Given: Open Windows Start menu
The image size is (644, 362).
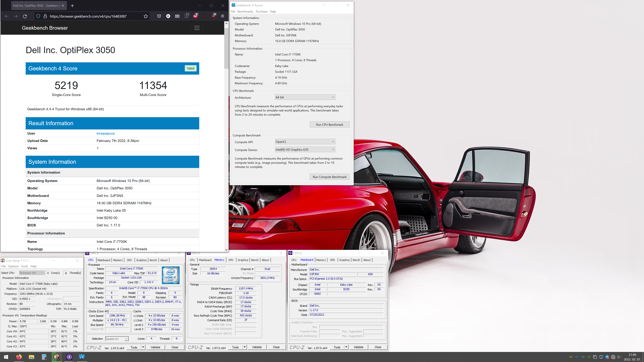Looking at the screenshot, I should point(6,357).
